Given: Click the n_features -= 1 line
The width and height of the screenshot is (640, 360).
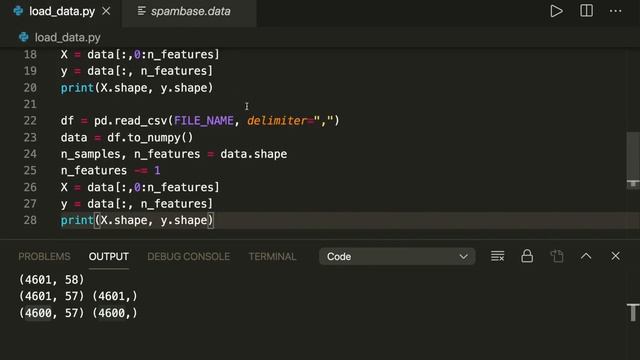Looking at the screenshot, I should coord(110,171).
